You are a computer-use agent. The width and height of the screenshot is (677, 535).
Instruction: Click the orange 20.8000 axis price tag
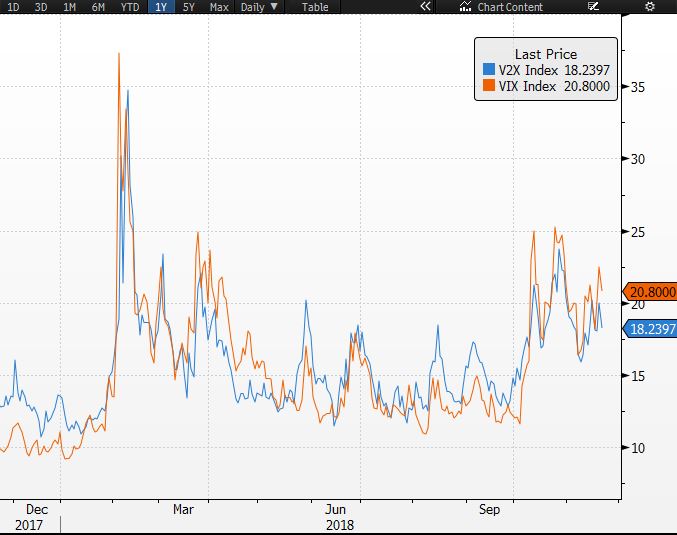649,292
